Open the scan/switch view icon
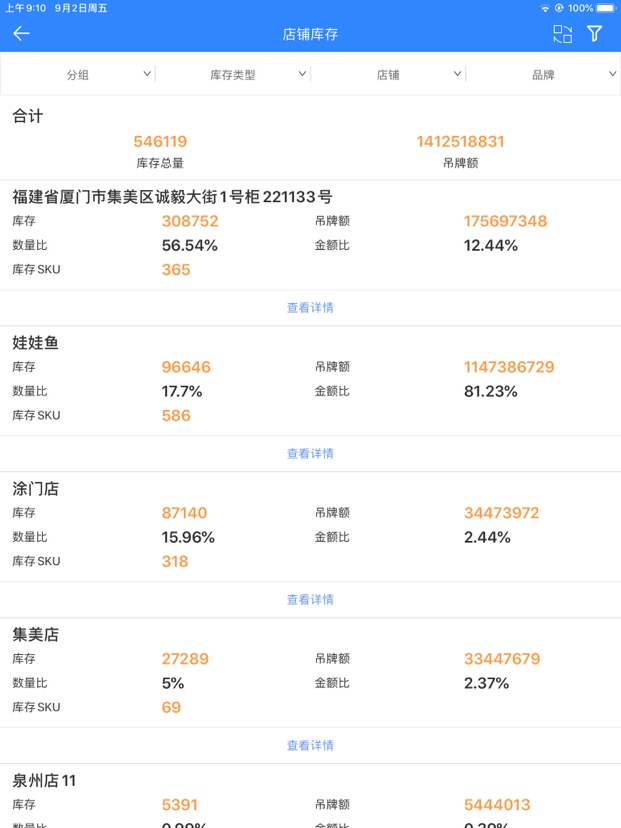 [x=563, y=34]
